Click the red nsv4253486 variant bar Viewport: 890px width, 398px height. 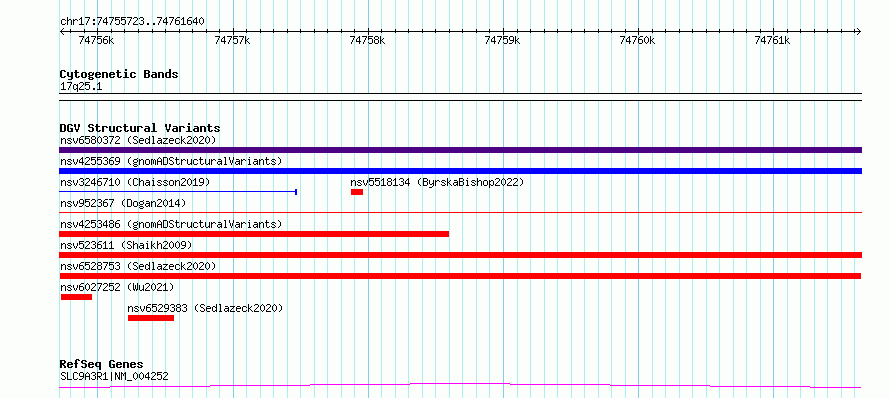pyautogui.click(x=254, y=234)
